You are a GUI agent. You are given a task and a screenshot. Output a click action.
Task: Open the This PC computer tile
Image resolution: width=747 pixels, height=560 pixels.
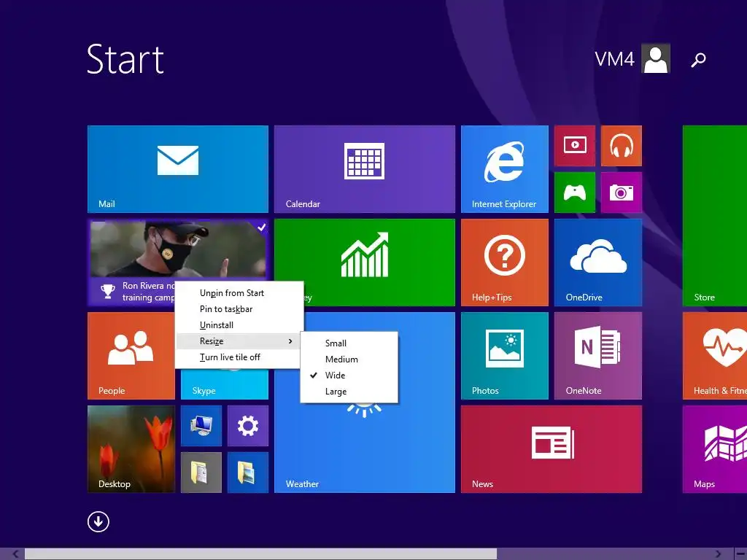click(x=201, y=426)
